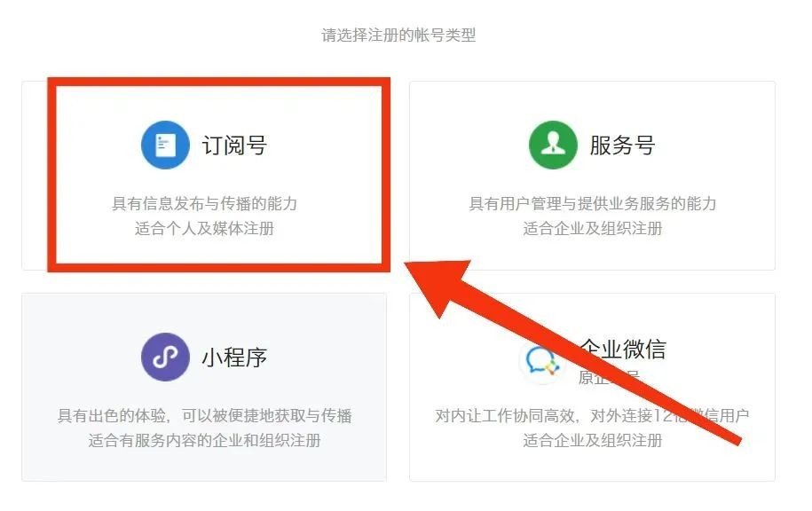Select the 服务号 account type title
812x511 pixels.
(622, 145)
